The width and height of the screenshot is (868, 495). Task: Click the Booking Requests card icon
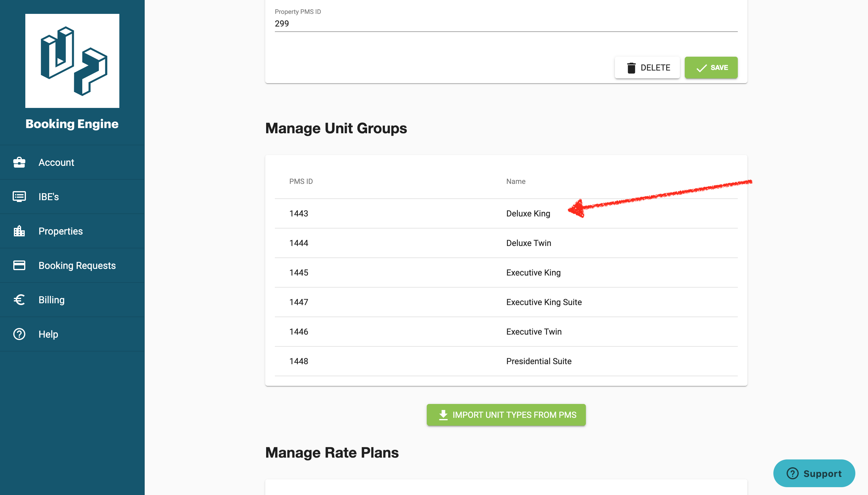(19, 265)
